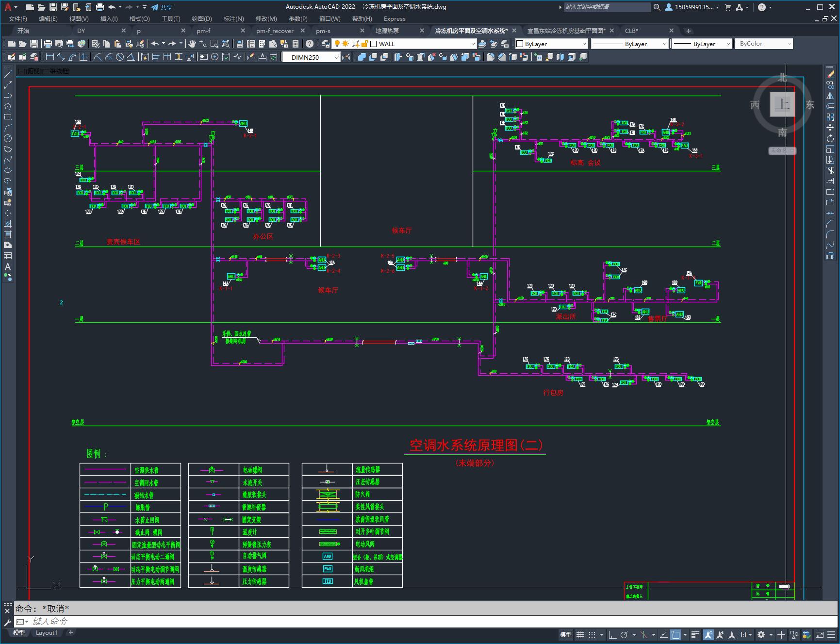Screen dimensions: 840x644
Task: Click the Plot printer icon in standard toolbar
Action: click(48, 44)
